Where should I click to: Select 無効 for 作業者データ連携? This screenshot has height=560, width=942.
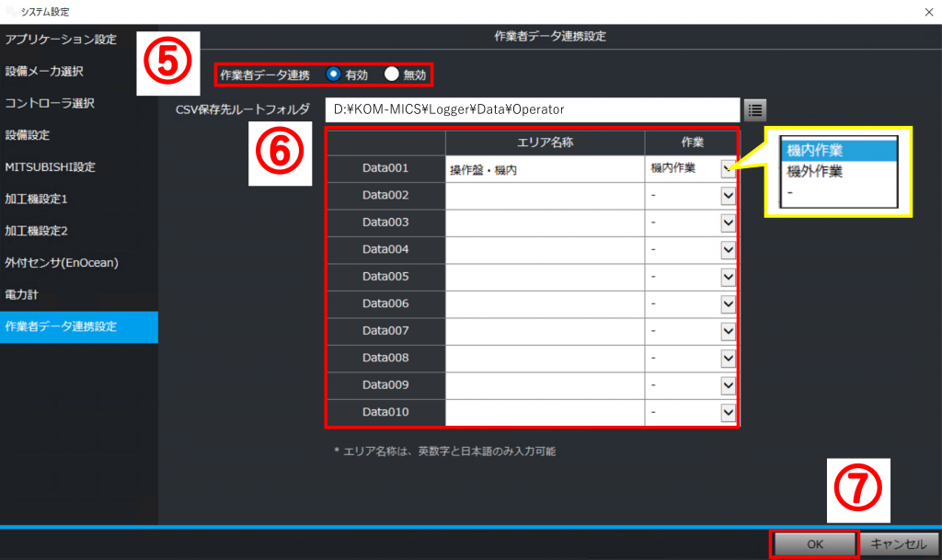tap(392, 74)
